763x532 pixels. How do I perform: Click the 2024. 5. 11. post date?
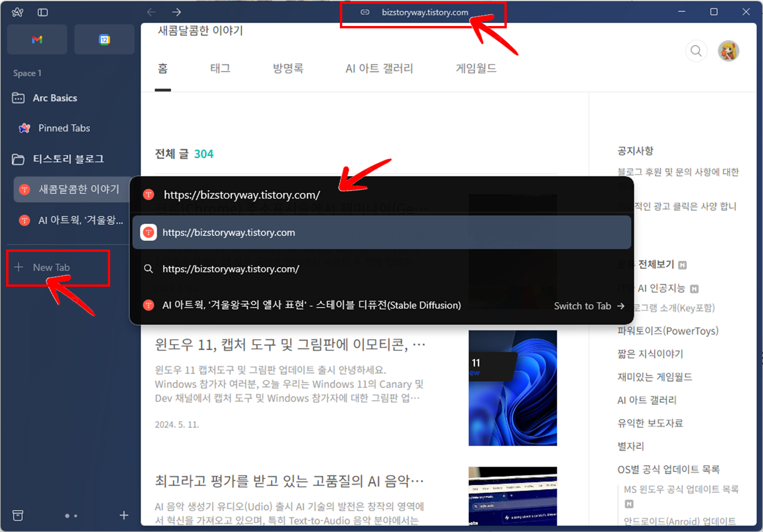pyautogui.click(x=177, y=425)
